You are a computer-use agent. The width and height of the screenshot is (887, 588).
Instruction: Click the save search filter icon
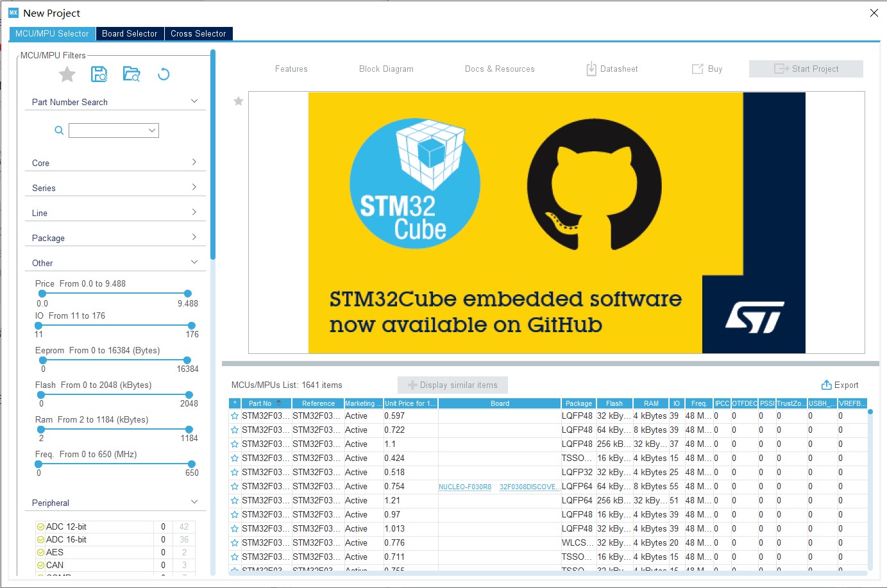coord(99,74)
